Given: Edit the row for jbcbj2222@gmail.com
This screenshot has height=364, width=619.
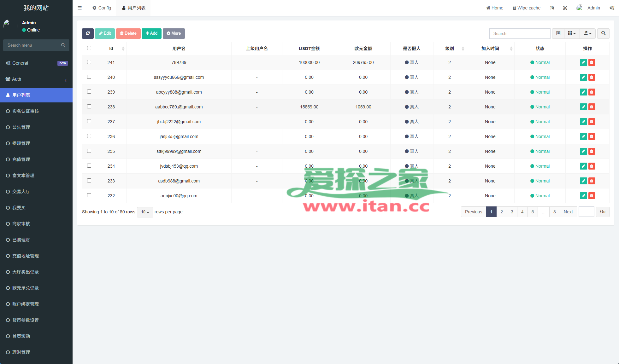Looking at the screenshot, I should pyautogui.click(x=583, y=122).
